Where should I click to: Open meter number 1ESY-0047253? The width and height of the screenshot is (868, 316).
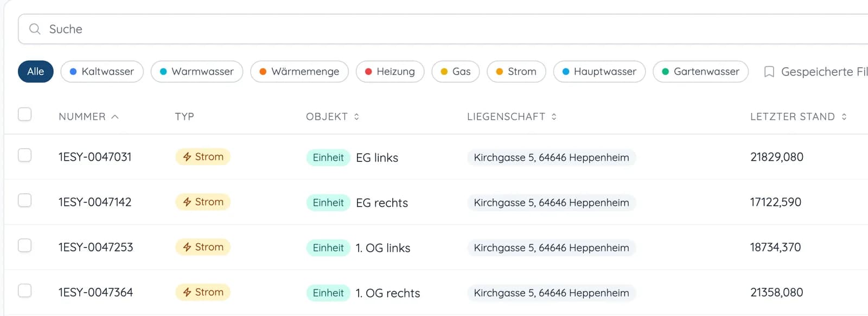point(96,247)
